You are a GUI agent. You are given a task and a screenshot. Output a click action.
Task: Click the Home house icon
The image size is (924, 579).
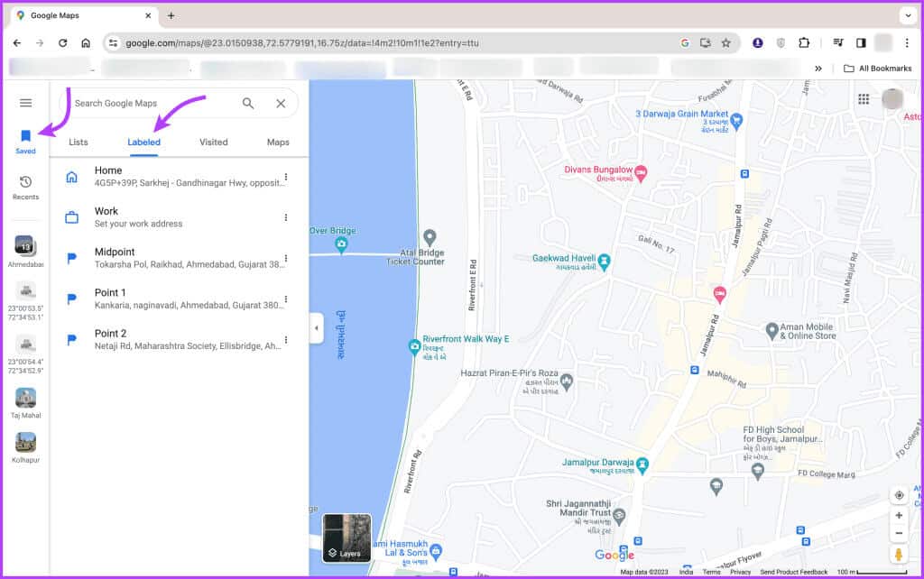click(x=71, y=177)
